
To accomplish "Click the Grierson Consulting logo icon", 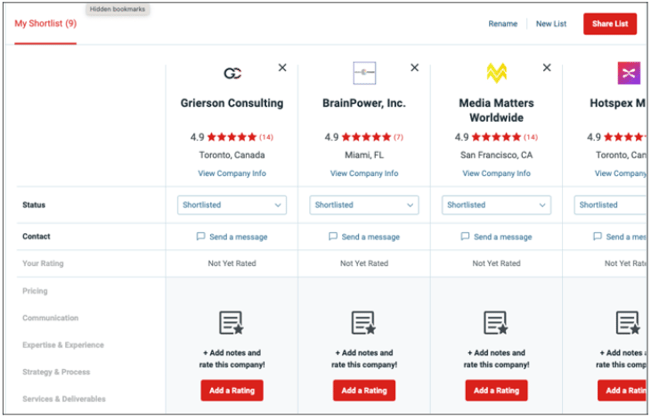I will (232, 73).
